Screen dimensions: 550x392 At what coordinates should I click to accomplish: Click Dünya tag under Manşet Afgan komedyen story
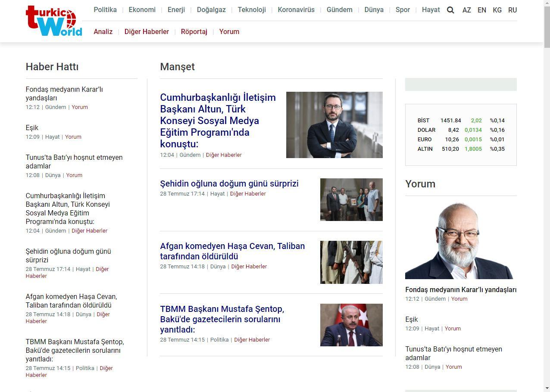[x=218, y=266]
